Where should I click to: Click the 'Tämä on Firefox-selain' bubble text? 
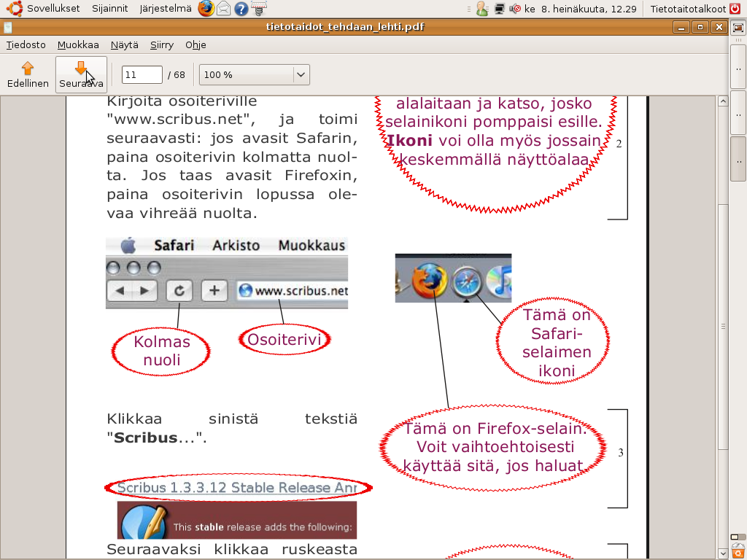coord(495,447)
